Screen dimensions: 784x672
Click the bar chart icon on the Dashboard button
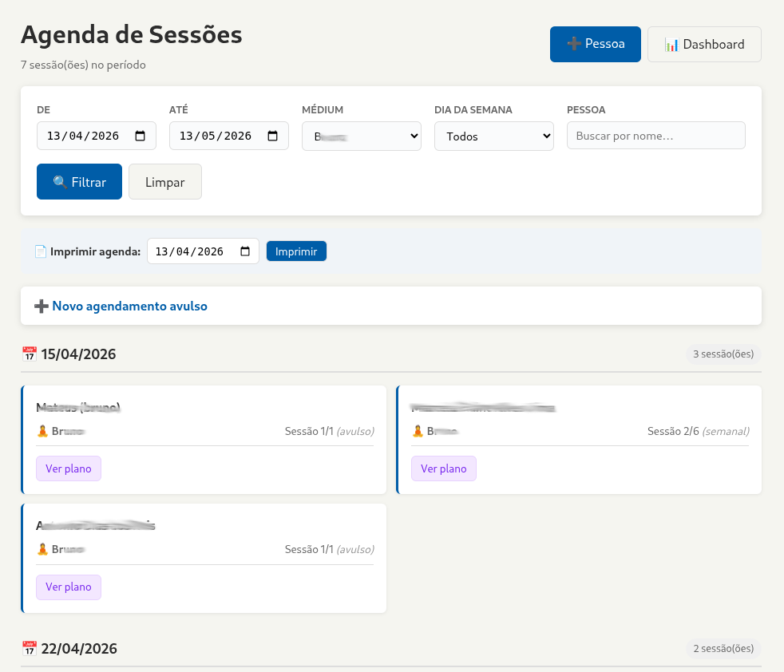tap(671, 44)
